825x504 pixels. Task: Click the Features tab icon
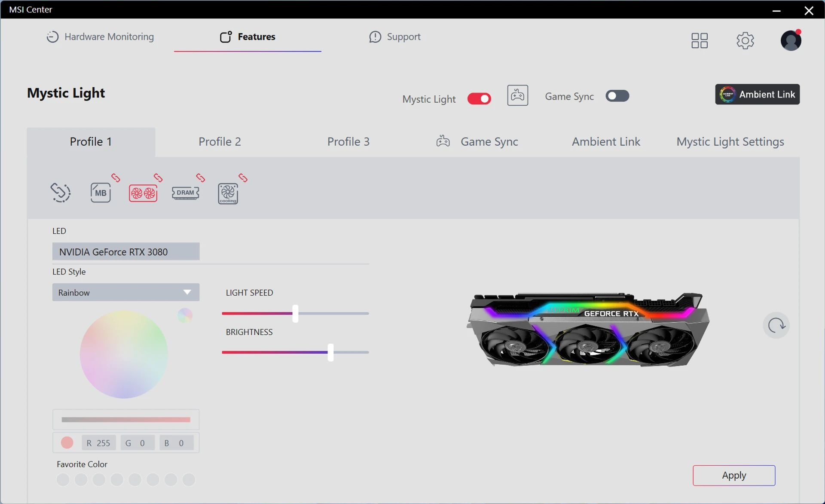pyautogui.click(x=226, y=37)
